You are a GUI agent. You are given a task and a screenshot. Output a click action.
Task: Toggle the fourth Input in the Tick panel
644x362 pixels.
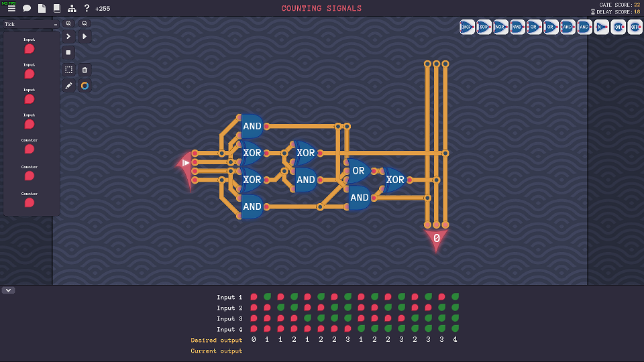(30, 125)
